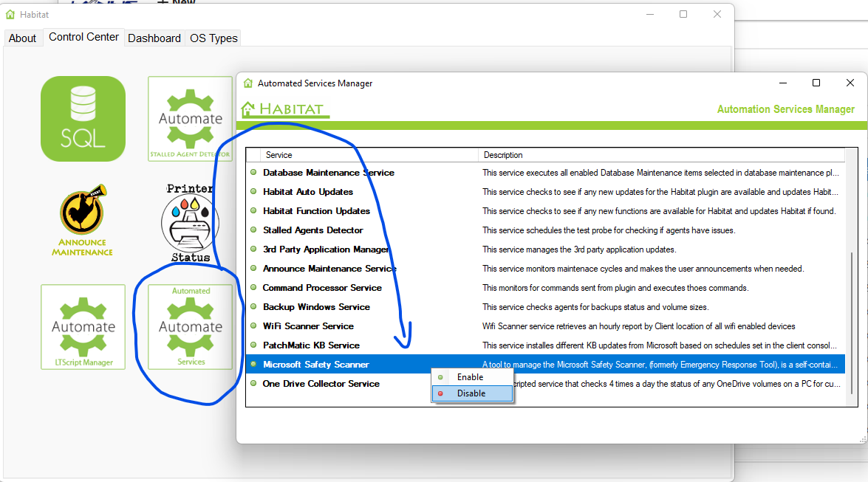Click status dot for PatchMatic KB Service
The image size is (868, 482).
[253, 345]
